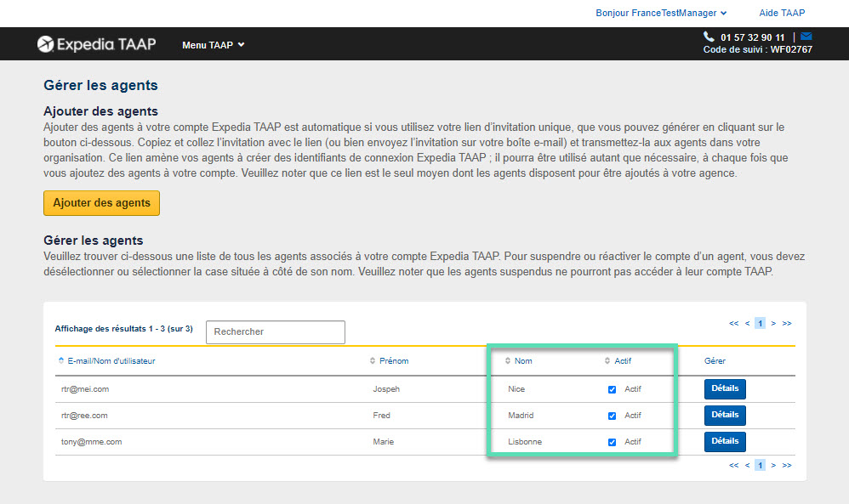Click the phone icon in header
849x504 pixels.
click(709, 37)
